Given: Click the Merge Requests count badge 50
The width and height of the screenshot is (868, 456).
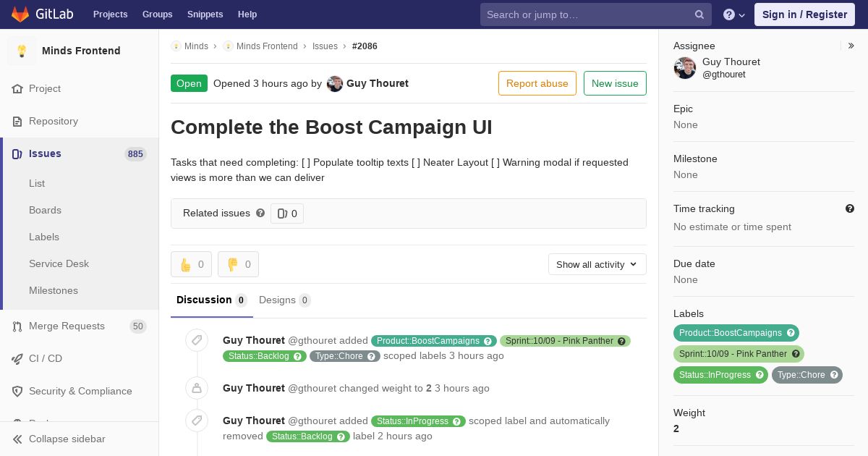Looking at the screenshot, I should [138, 326].
